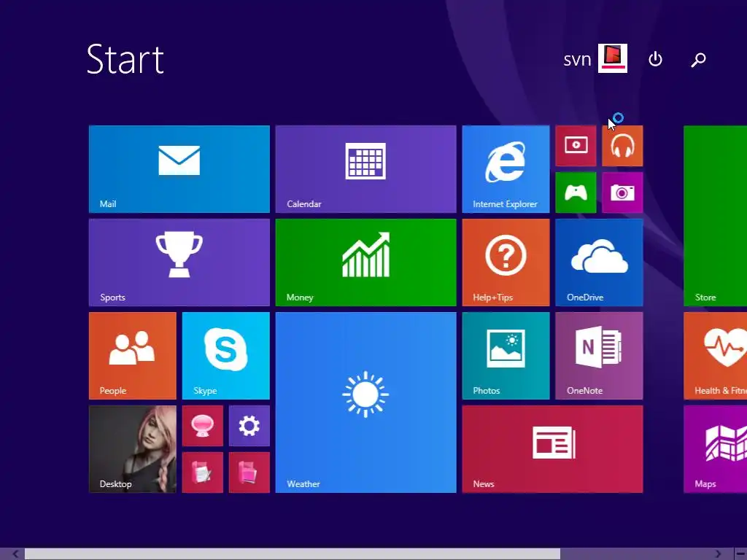The width and height of the screenshot is (747, 560).
Task: Click the search magnifier button
Action: coord(698,60)
